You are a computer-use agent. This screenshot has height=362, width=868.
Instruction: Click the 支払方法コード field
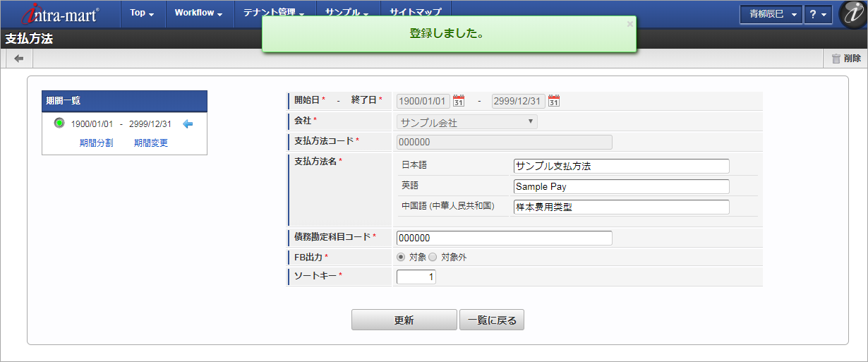(505, 142)
